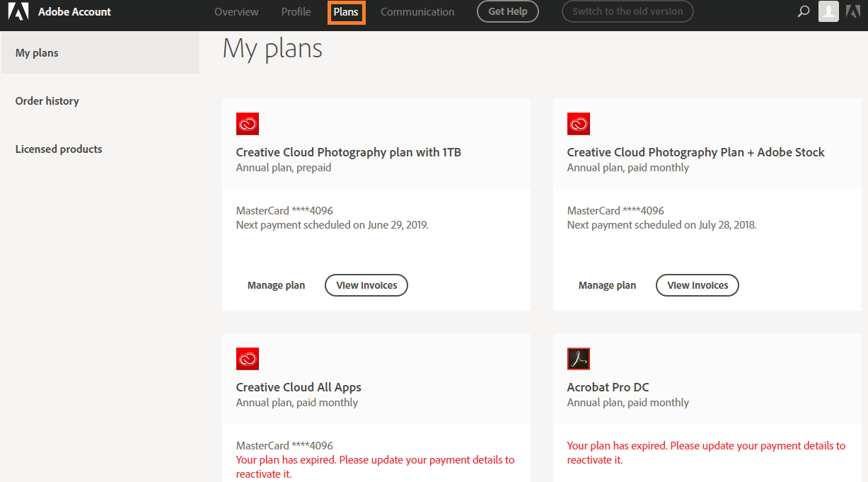The image size is (868, 482).
Task: Click Creative Cloud Photography 1TB plan icon
Action: click(x=248, y=124)
